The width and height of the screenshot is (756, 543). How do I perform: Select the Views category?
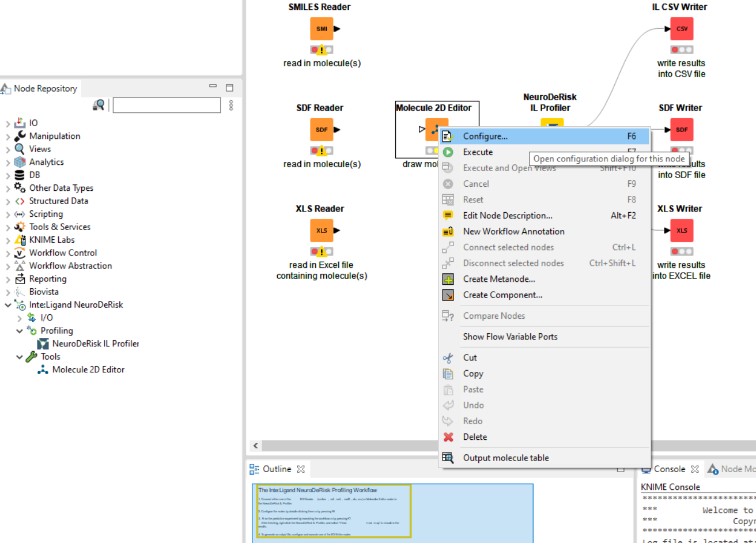[40, 149]
